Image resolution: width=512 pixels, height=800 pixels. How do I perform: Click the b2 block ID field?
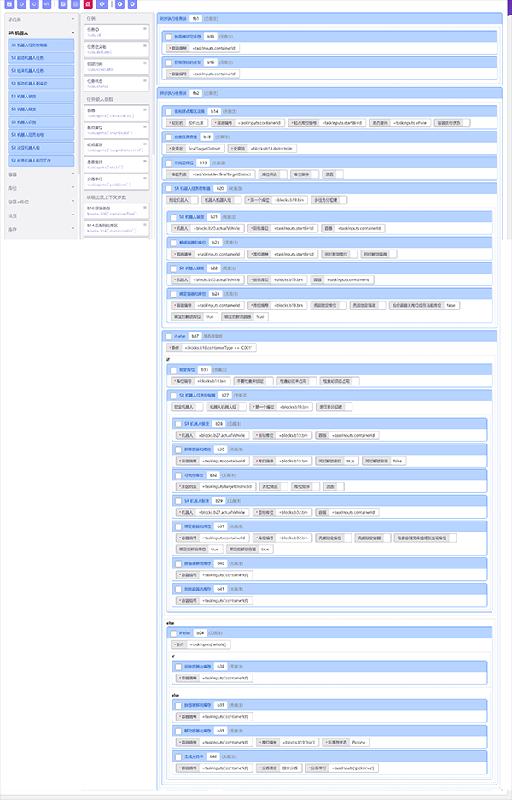[196, 93]
